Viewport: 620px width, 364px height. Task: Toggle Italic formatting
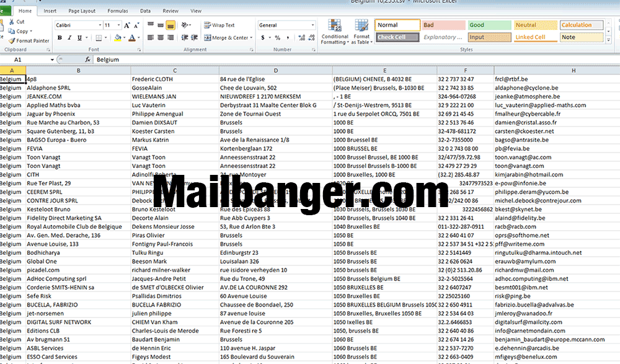(x=69, y=38)
